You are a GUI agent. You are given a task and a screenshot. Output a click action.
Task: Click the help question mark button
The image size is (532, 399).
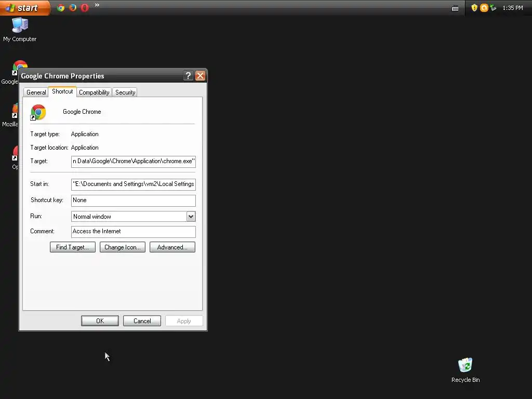pos(188,76)
